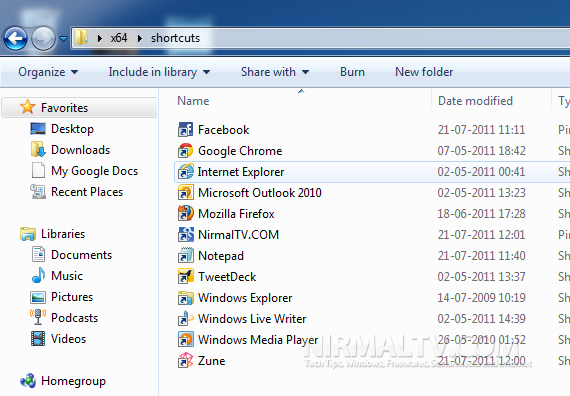Select the Mozilla Firefox file name
The image size is (570, 396).
236,214
